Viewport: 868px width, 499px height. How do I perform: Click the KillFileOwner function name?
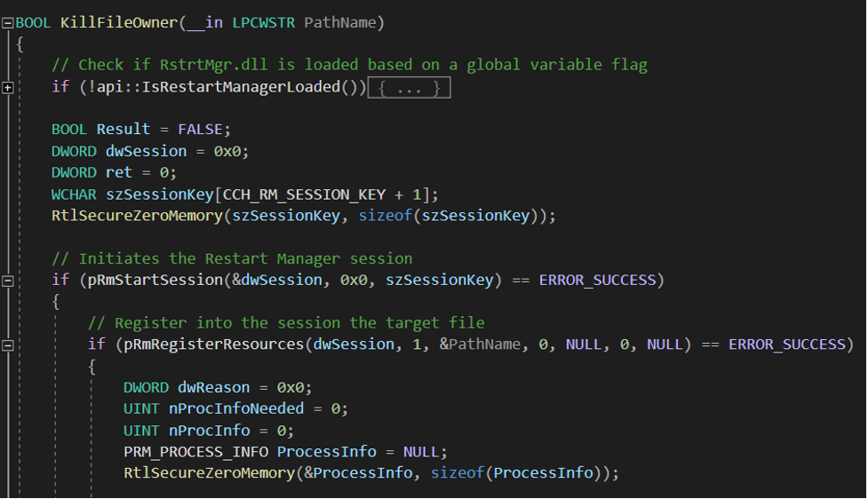tap(119, 23)
